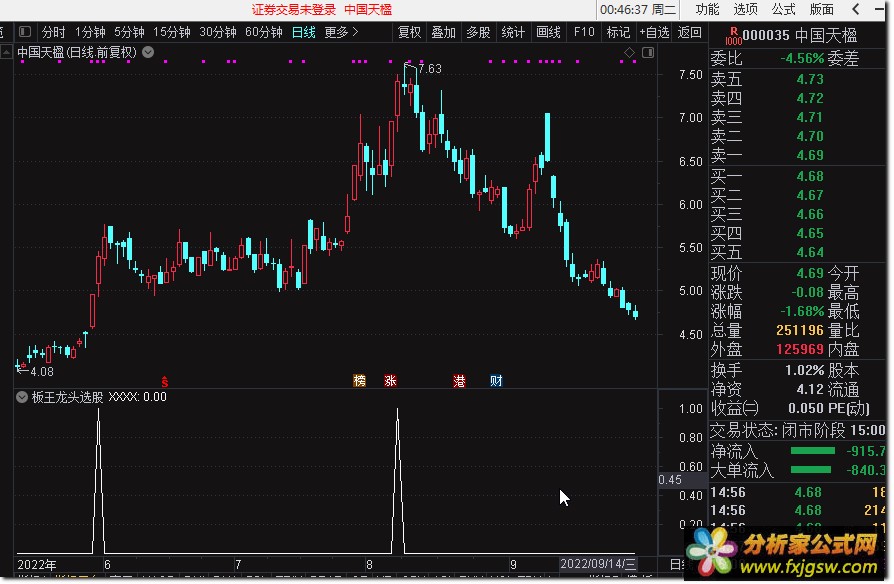Click the diamond icon at chart top right
This screenshot has height=584, width=894.
629,52
